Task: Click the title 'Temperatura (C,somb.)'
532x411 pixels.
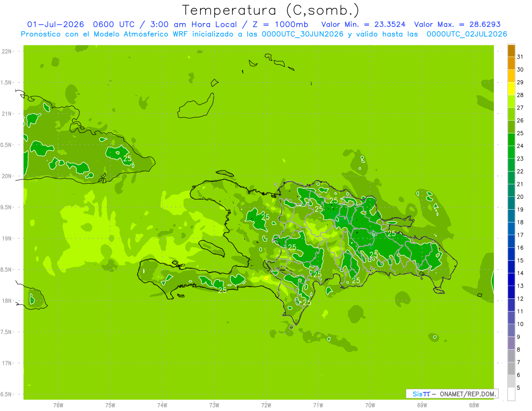Action: [271, 10]
